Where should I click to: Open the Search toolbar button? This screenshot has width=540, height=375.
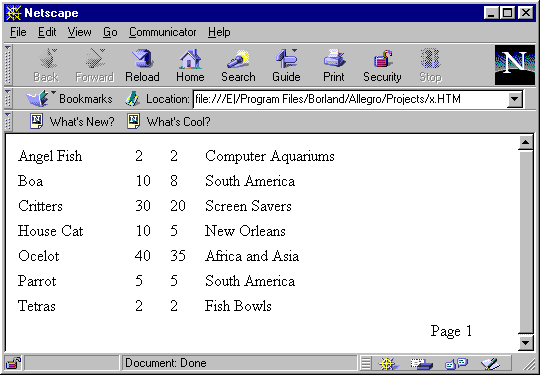238,65
